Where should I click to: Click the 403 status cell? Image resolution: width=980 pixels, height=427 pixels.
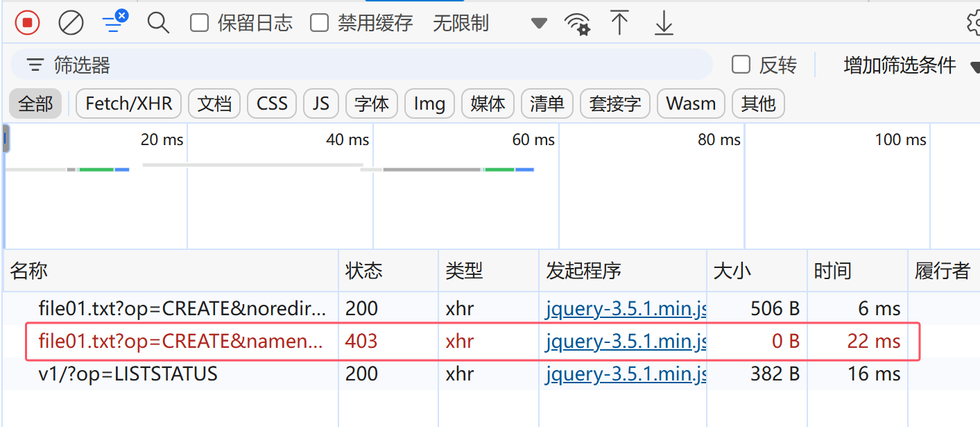[388, 342]
